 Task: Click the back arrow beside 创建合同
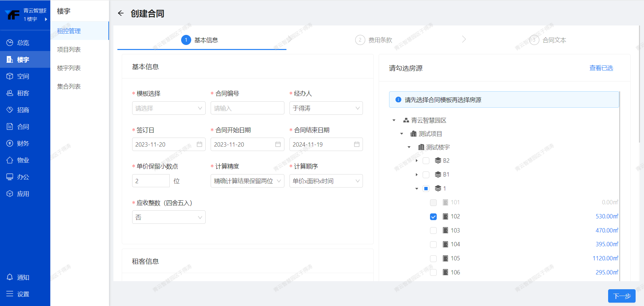tap(121, 13)
